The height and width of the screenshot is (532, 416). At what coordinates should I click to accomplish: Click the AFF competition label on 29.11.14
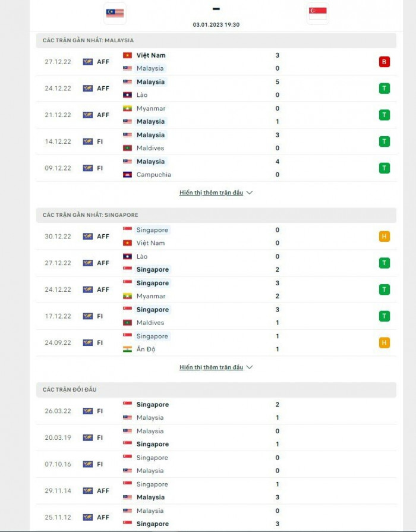tap(103, 491)
